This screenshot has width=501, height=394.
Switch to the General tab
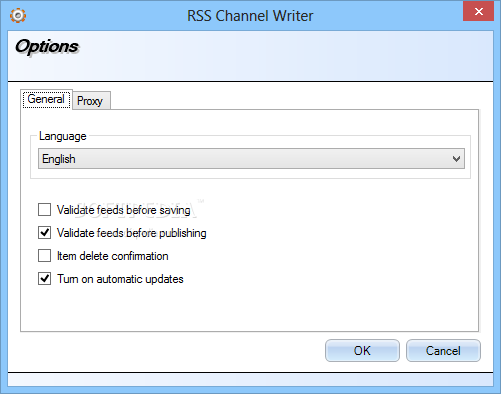[x=46, y=99]
